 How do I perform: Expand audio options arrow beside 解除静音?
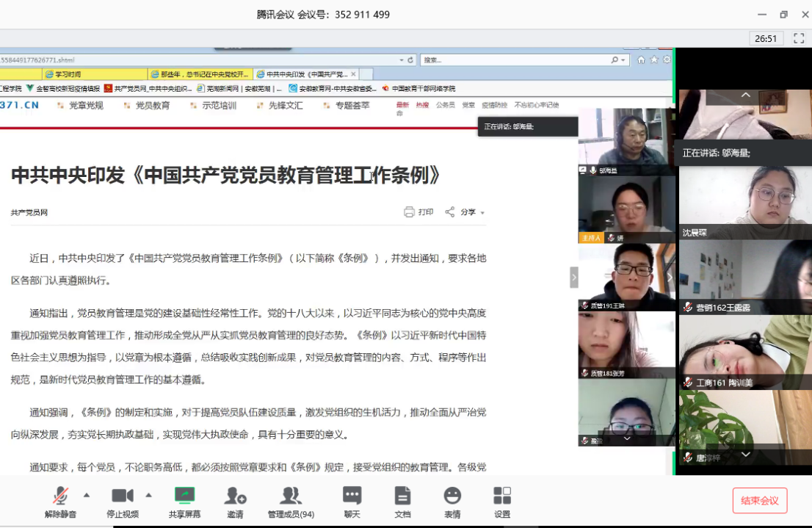pos(87,495)
